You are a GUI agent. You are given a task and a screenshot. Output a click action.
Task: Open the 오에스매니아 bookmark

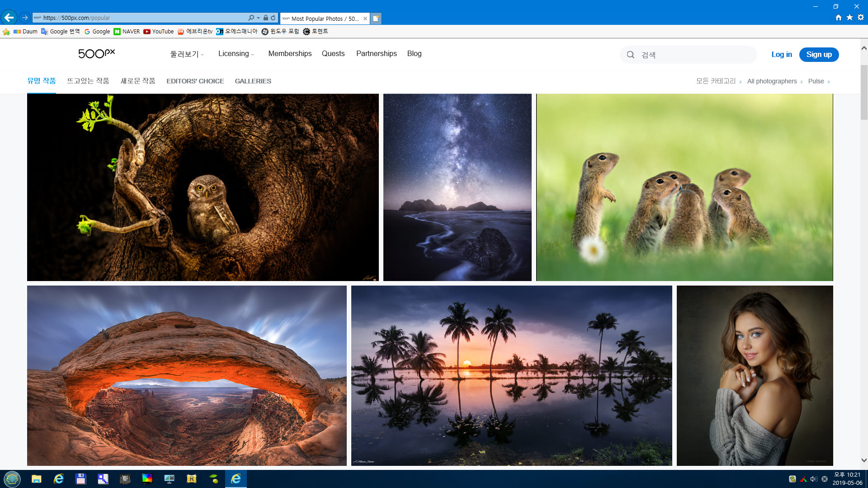(x=236, y=32)
